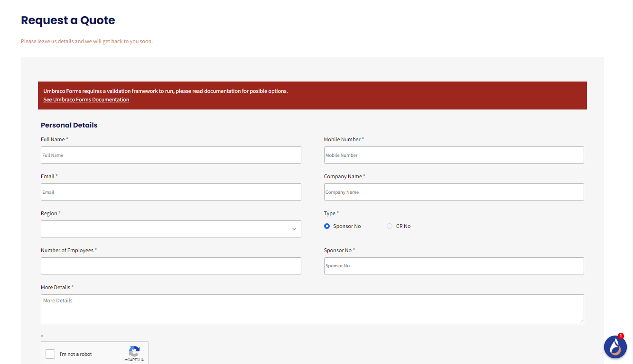
Task: Open the Region dropdown
Action: click(171, 229)
